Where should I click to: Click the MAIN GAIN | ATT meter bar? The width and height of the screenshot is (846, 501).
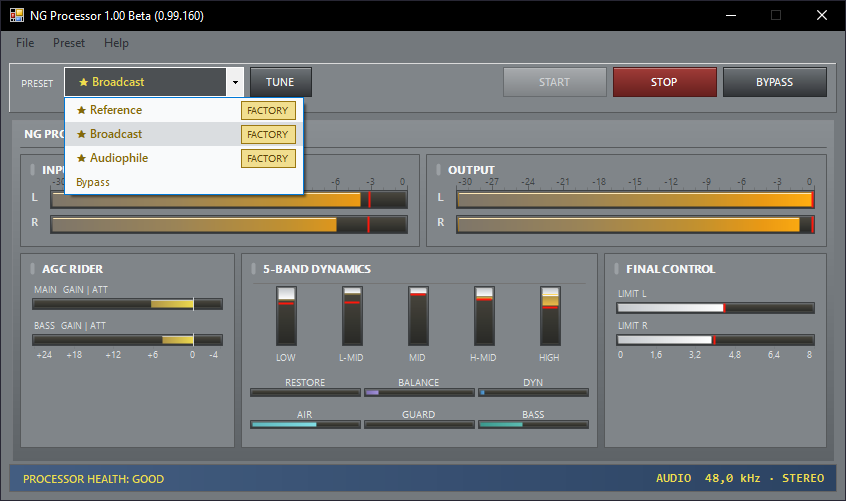[127, 304]
